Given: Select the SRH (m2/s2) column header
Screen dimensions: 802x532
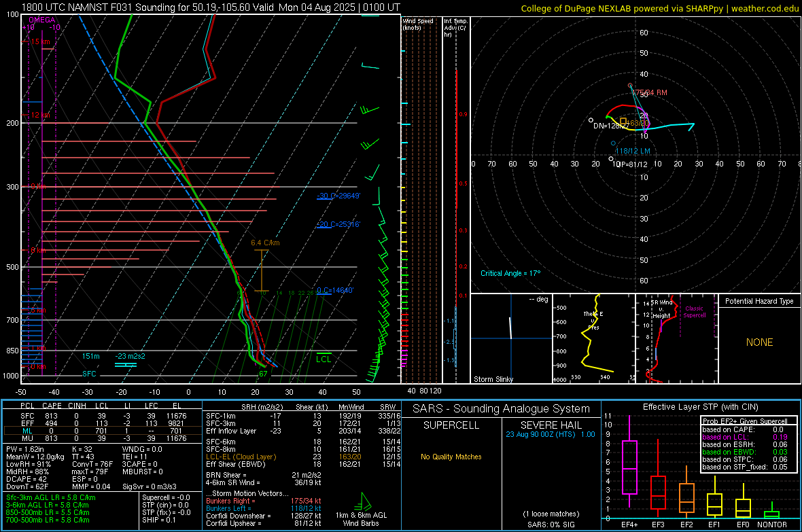Looking at the screenshot, I should [x=262, y=407].
